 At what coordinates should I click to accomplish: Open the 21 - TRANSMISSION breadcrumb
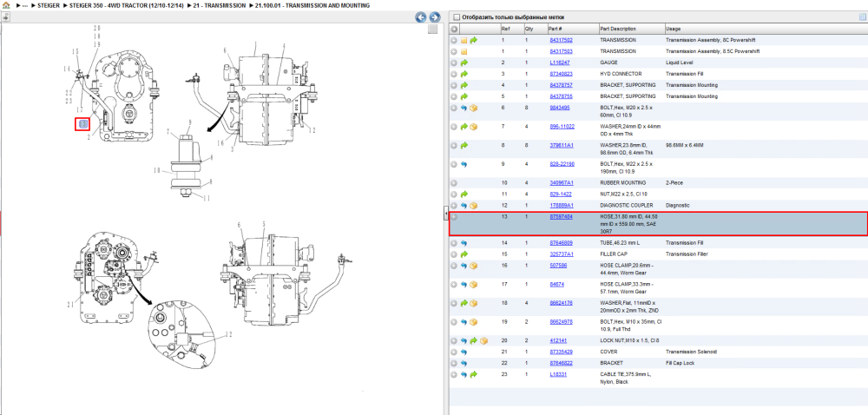pyautogui.click(x=220, y=5)
